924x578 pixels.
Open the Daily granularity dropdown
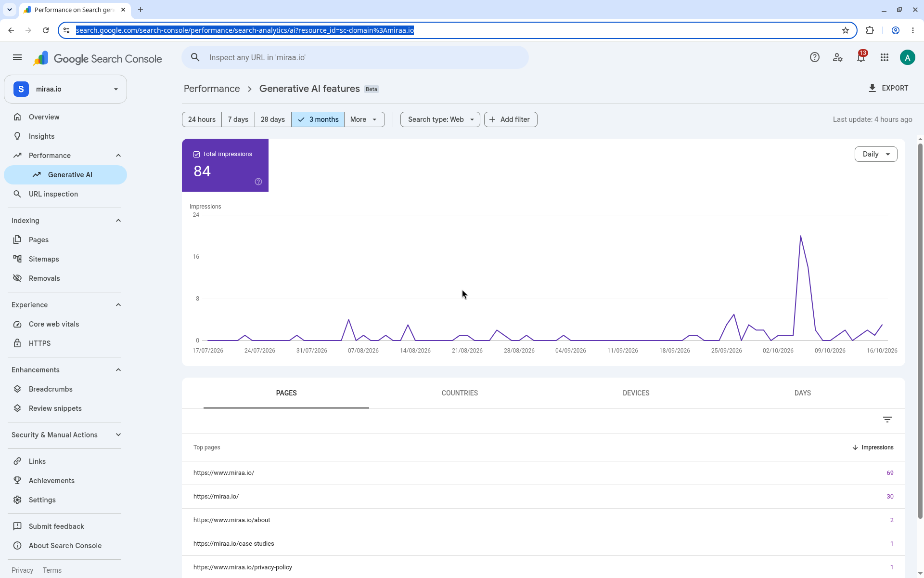pos(876,154)
